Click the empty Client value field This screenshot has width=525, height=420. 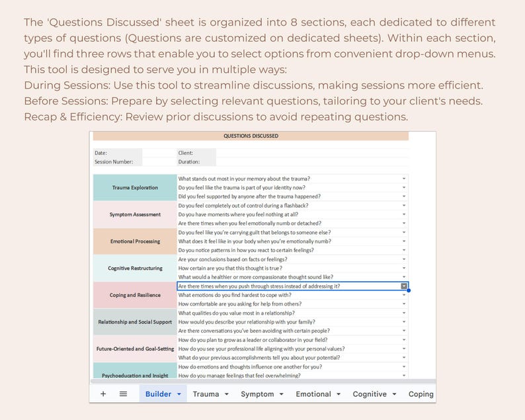(312, 153)
